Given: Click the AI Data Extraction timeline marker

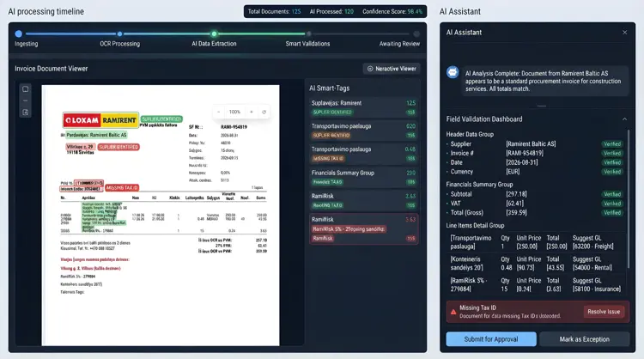Looking at the screenshot, I should click(214, 33).
